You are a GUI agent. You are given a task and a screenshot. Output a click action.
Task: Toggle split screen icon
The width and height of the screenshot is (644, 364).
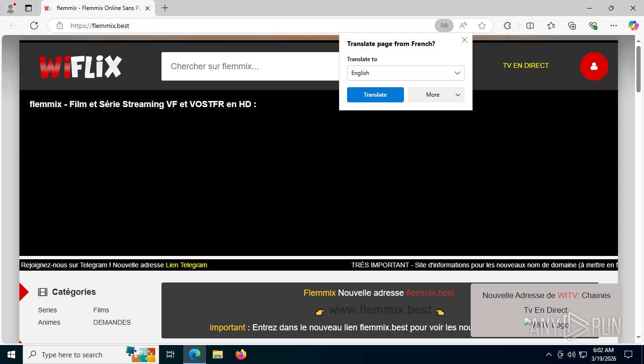tap(530, 26)
